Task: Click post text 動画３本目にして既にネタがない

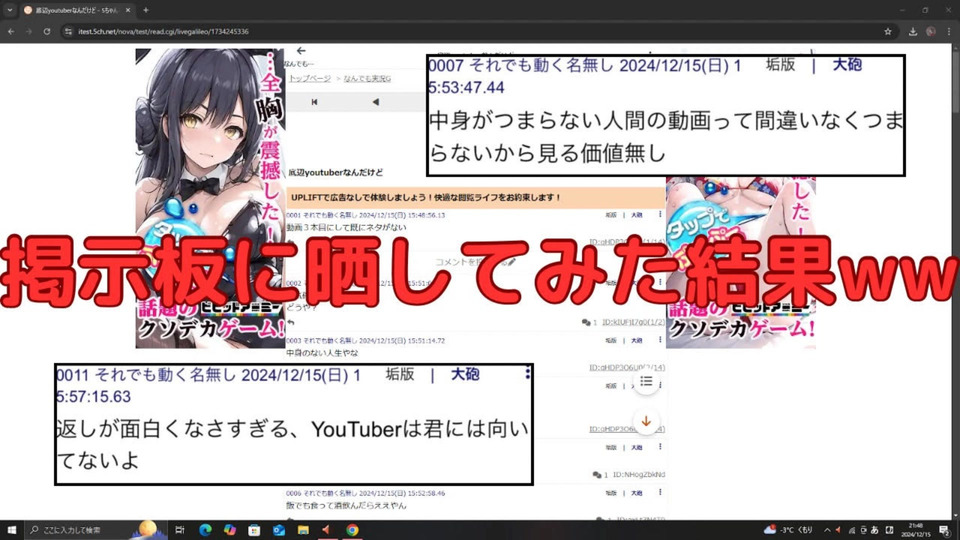Action: [347, 227]
